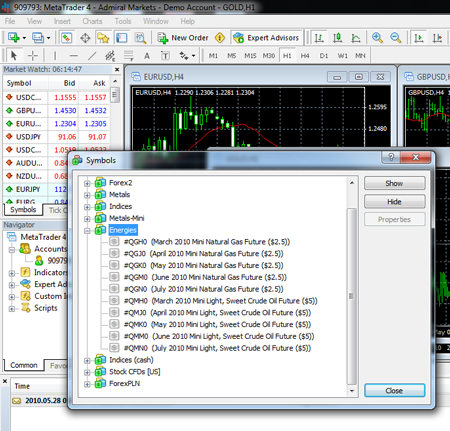This screenshot has height=431, width=450.
Task: Expand the Indices symbol group
Action: (87, 207)
